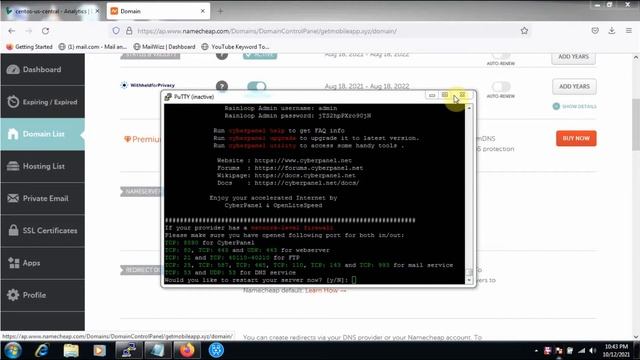Open the YouTube Keyword Tool bookmark
Image resolution: width=640 pixels, height=360 pixels.
tap(235, 47)
